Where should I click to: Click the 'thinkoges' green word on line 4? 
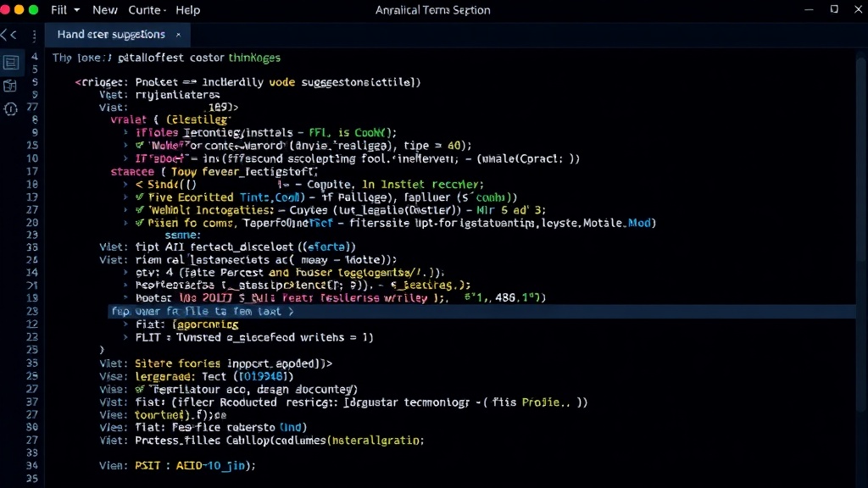[x=254, y=58]
